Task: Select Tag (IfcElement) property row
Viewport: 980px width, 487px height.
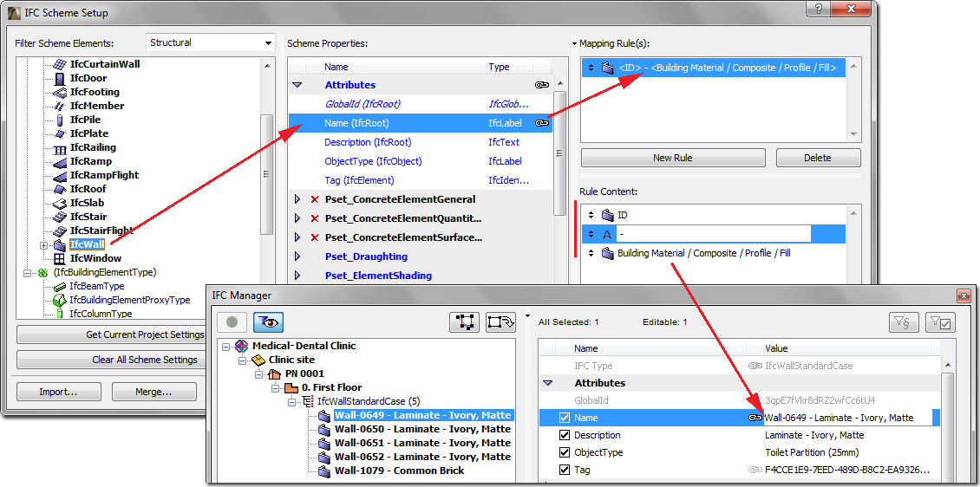Action: pyautogui.click(x=420, y=180)
